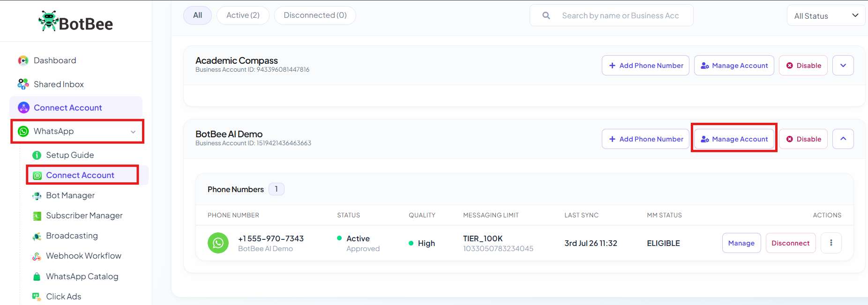Click the PHONE NUMBER column header
Image resolution: width=868 pixels, height=305 pixels.
click(233, 216)
